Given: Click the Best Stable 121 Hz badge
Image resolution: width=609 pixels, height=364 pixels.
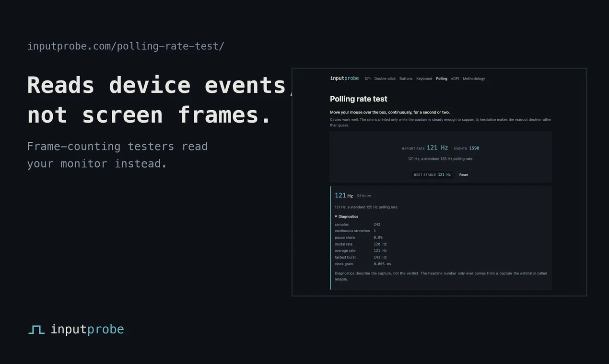Looking at the screenshot, I should click(433, 175).
